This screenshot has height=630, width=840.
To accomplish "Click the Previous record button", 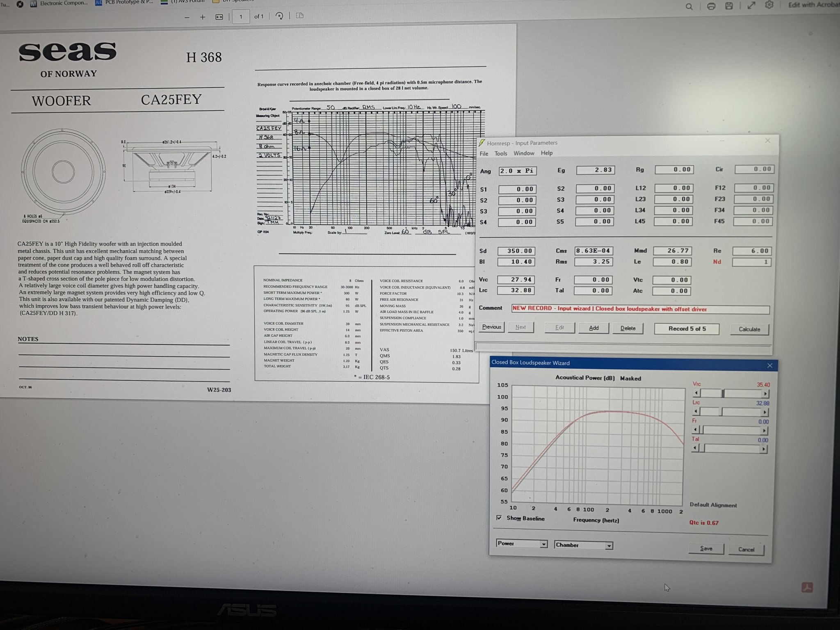I will point(491,327).
